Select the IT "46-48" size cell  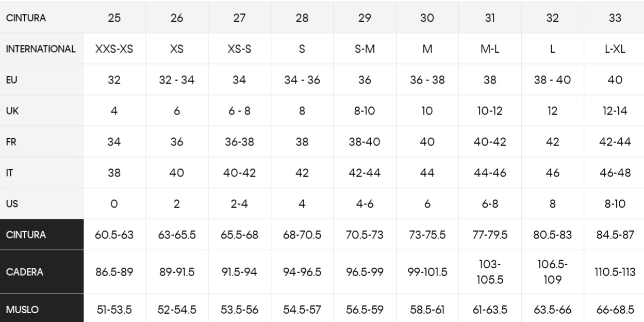pyautogui.click(x=615, y=173)
